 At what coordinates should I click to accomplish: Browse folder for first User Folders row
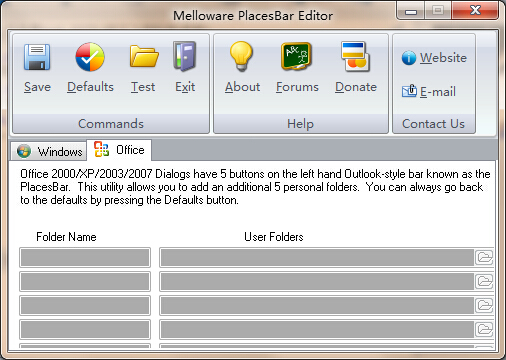[x=484, y=257]
